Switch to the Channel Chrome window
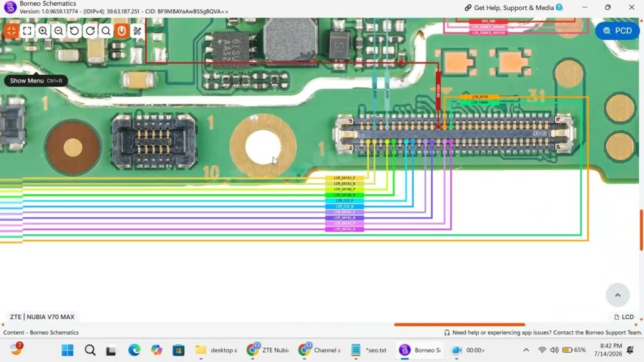 coord(319,350)
